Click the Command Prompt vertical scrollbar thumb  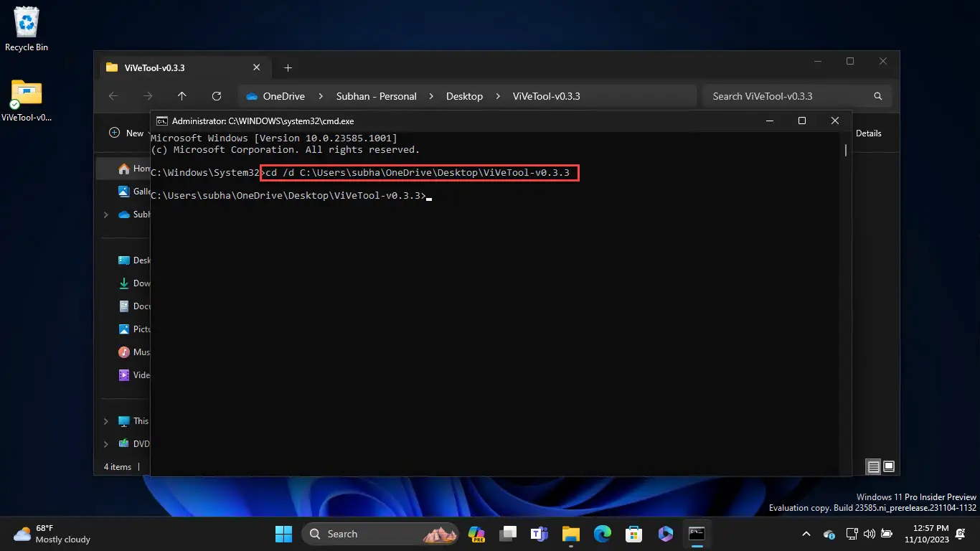point(846,150)
